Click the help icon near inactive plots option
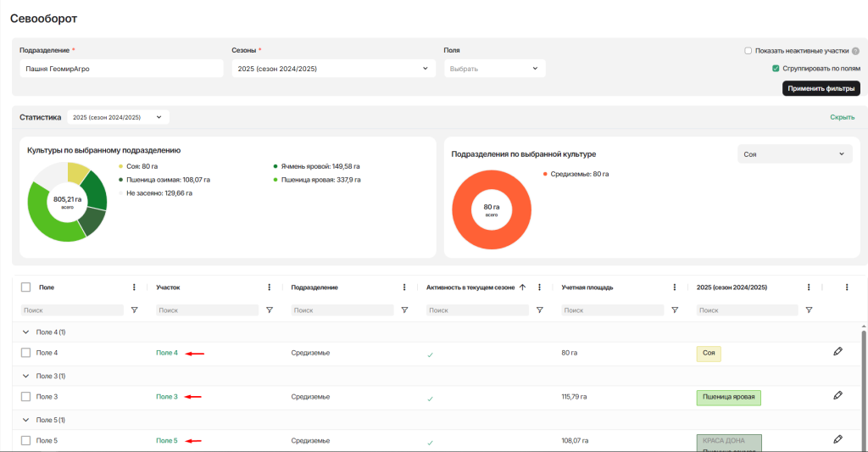The height and width of the screenshot is (452, 868). click(855, 51)
